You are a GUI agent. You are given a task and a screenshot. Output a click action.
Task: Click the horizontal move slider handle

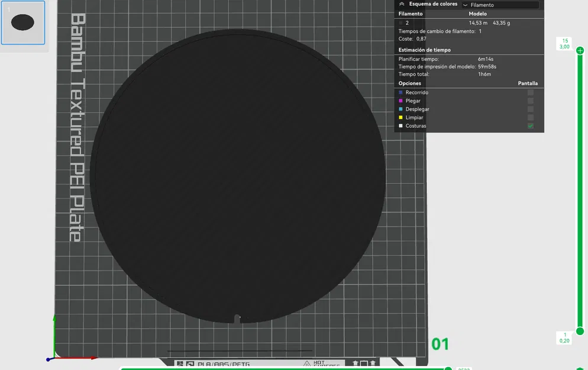coord(448,368)
